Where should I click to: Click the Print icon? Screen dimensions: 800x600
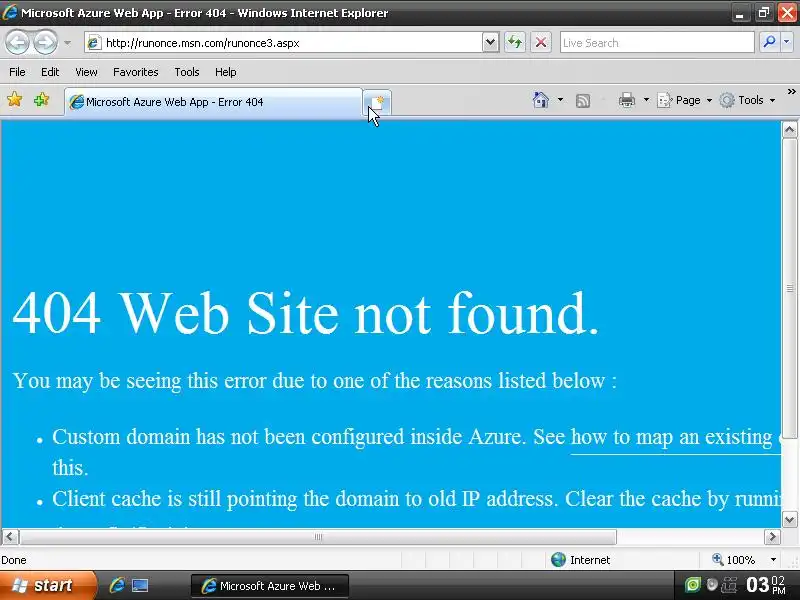pos(627,100)
